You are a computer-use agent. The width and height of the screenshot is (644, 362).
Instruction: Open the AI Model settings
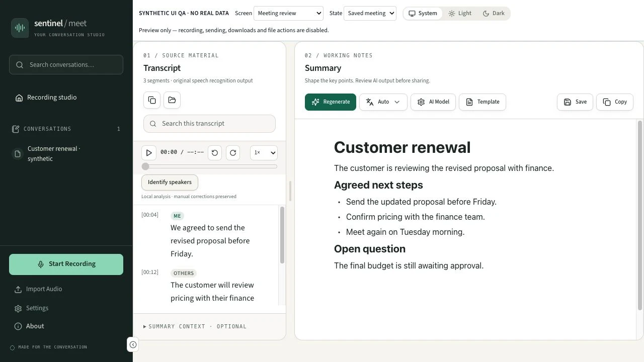(x=433, y=102)
